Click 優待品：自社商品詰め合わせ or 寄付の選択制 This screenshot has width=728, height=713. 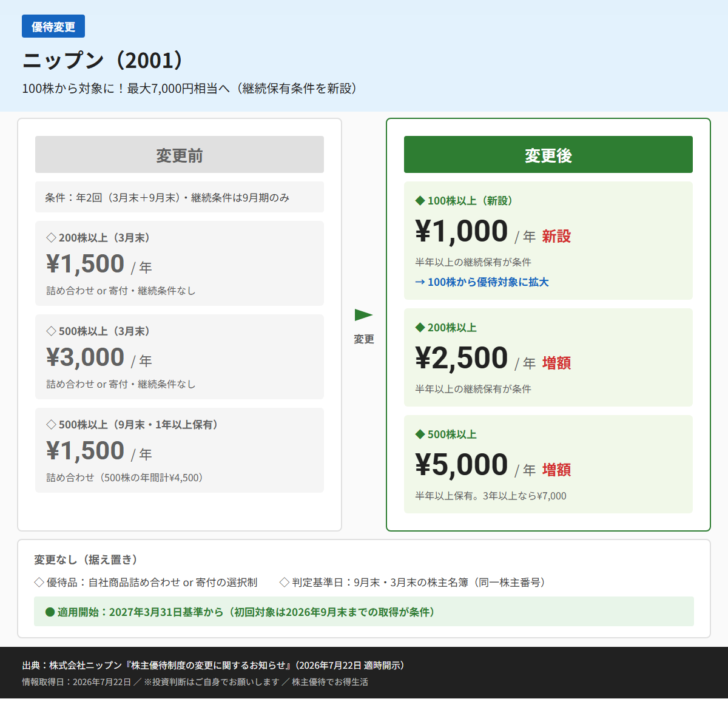[152, 583]
